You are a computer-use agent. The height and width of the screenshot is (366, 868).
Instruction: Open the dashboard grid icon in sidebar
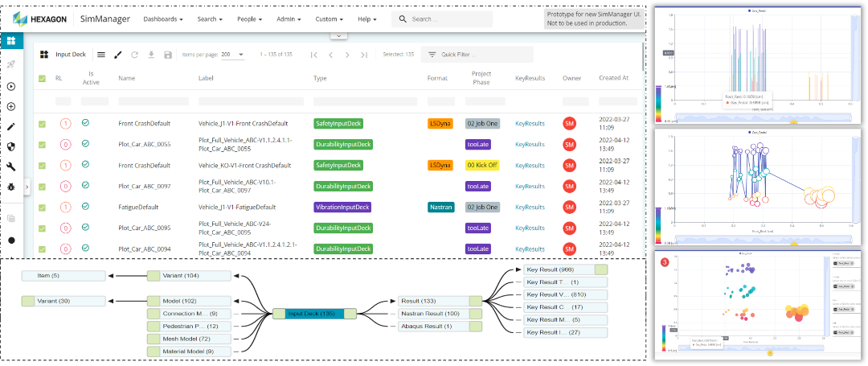11,40
